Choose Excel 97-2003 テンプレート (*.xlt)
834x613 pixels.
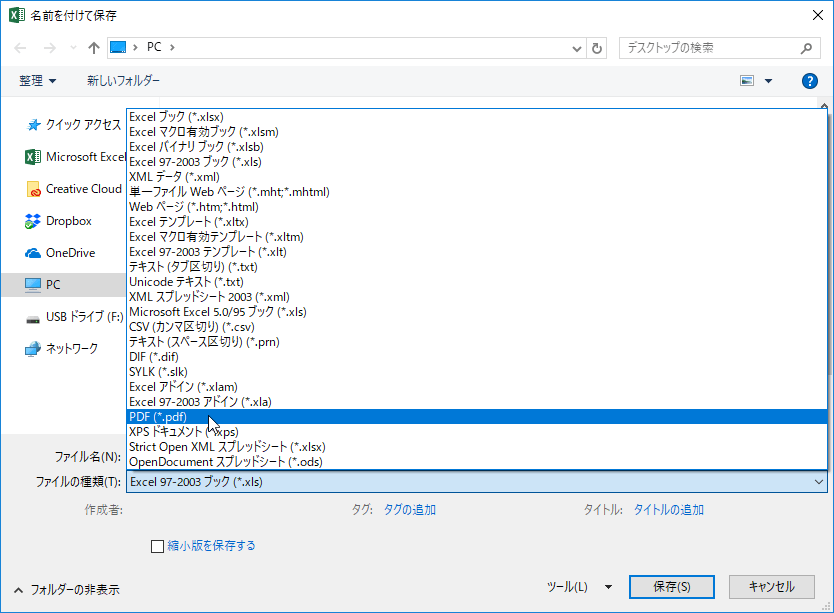pos(477,252)
